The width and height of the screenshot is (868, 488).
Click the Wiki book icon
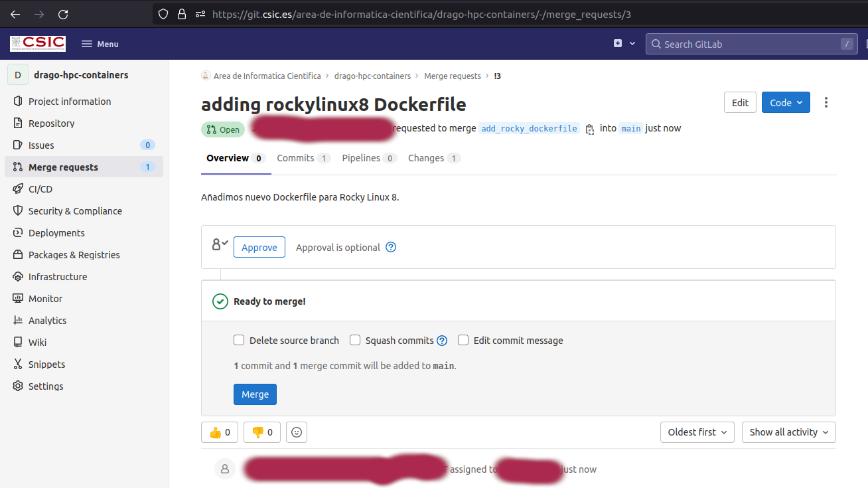click(18, 343)
